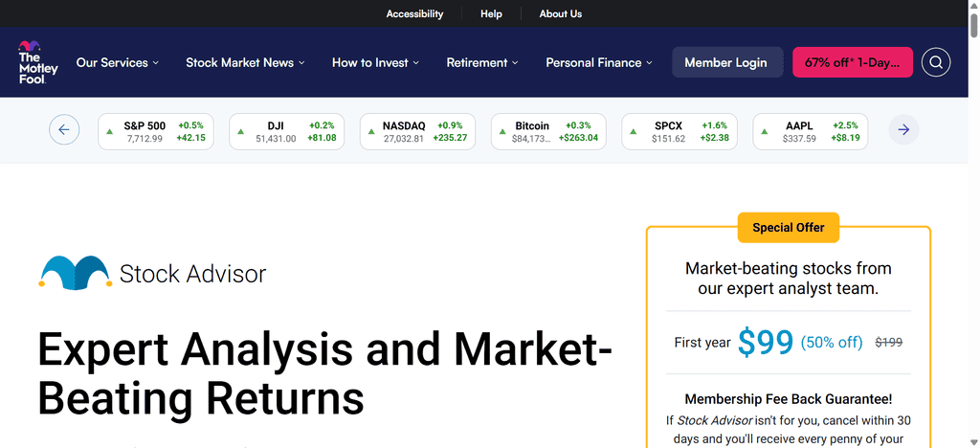Expand the Personal Finance menu

[599, 62]
